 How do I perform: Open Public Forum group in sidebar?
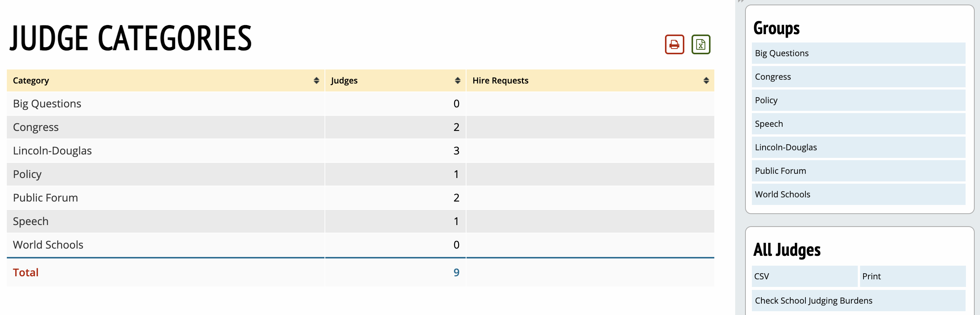[x=858, y=171]
